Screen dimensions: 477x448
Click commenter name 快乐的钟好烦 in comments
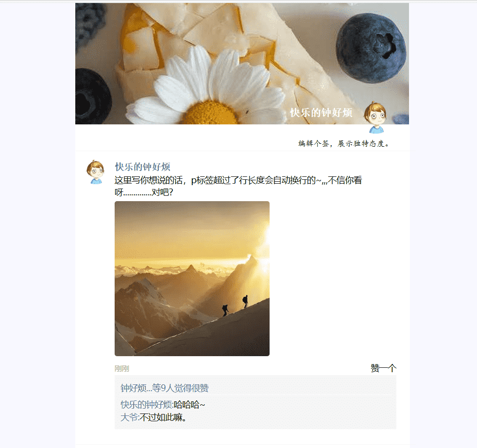[147, 405]
